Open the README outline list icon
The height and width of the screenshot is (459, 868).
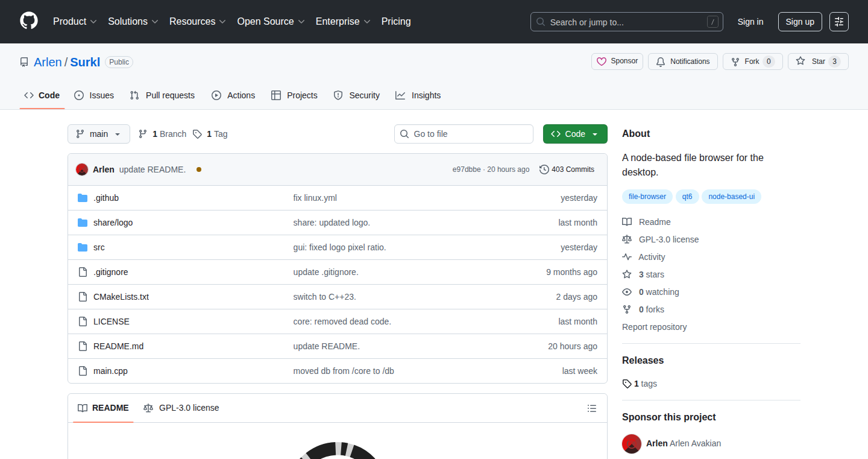pos(592,408)
